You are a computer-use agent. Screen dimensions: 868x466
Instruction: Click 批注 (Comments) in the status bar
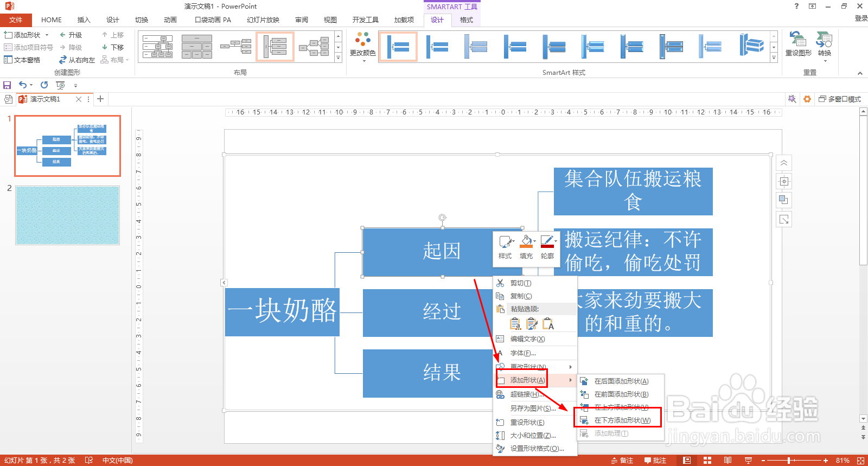click(x=655, y=461)
